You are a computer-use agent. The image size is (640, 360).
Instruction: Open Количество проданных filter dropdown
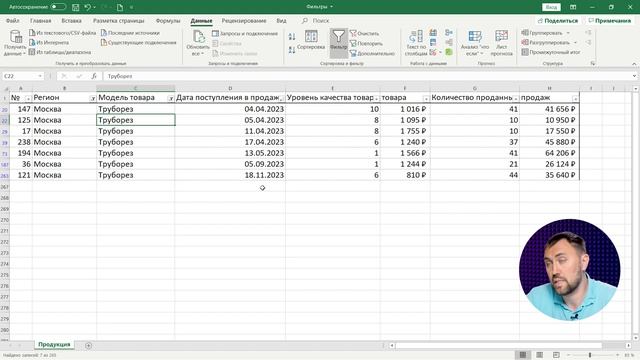click(516, 98)
